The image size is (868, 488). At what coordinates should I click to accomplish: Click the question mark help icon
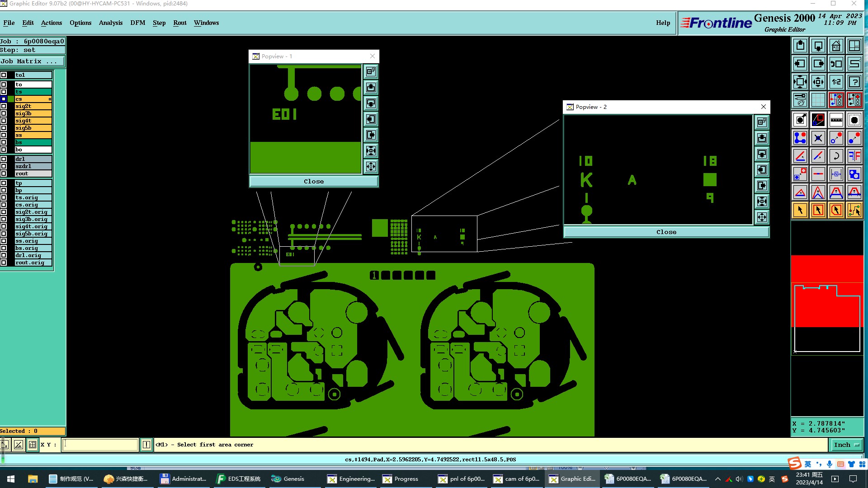point(854,82)
